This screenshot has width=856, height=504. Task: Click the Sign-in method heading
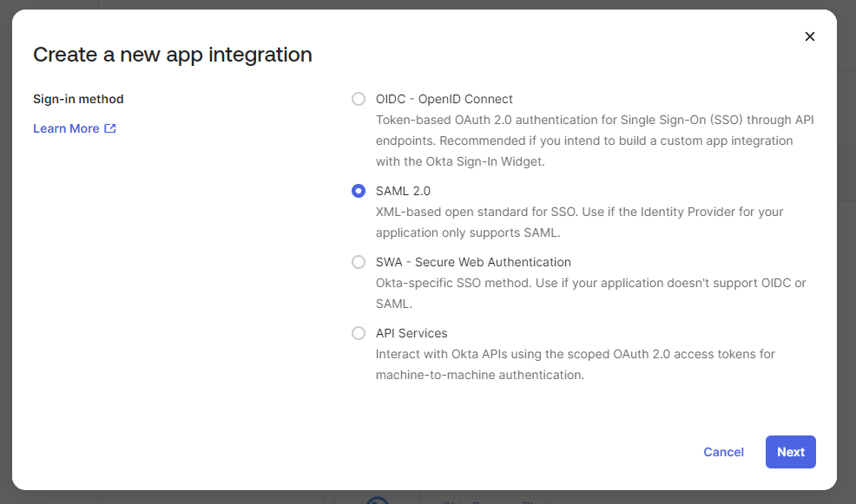[x=78, y=99]
